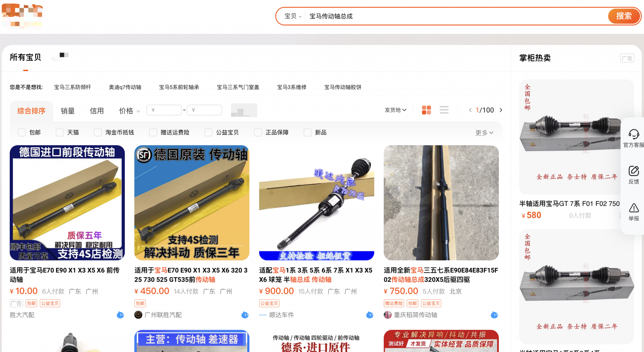This screenshot has height=352, width=644.
Task: Click the 举报 report warning icon
Action: tap(634, 208)
